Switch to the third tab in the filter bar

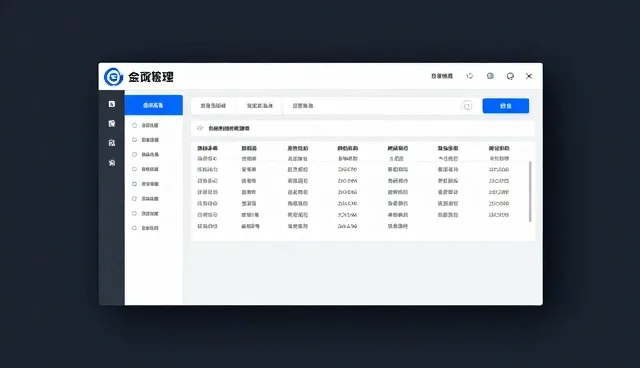click(302, 106)
